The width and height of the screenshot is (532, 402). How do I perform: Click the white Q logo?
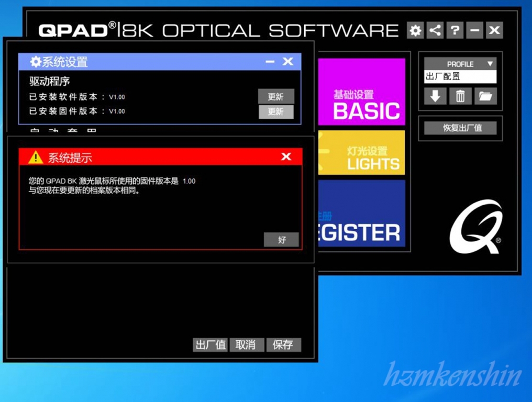(475, 226)
